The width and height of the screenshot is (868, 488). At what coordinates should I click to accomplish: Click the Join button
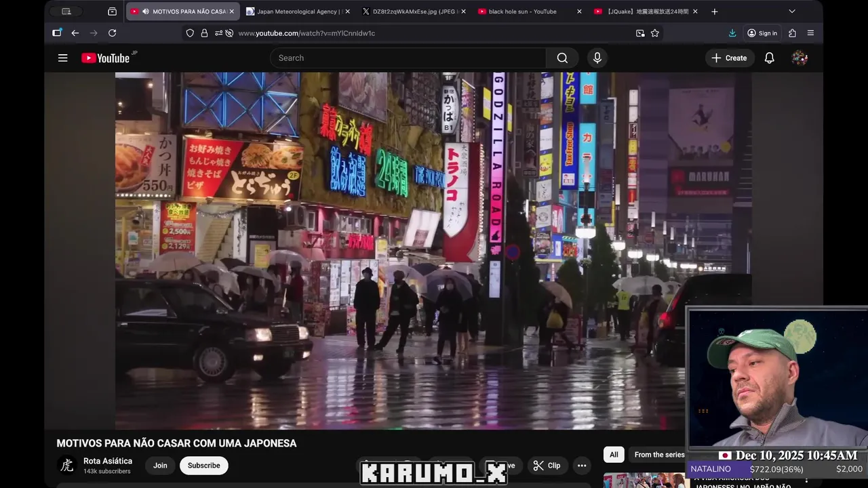pyautogui.click(x=160, y=466)
